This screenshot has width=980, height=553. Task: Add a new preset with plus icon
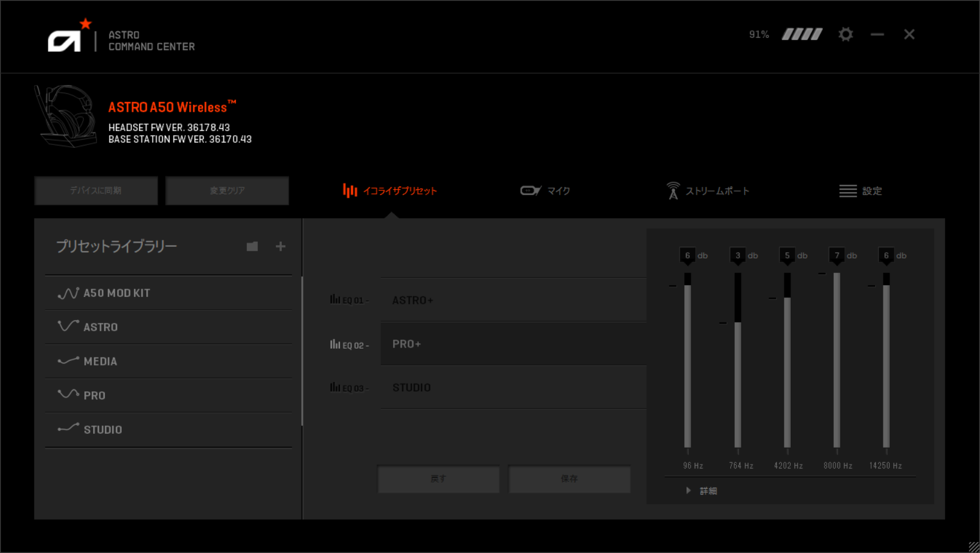click(281, 246)
